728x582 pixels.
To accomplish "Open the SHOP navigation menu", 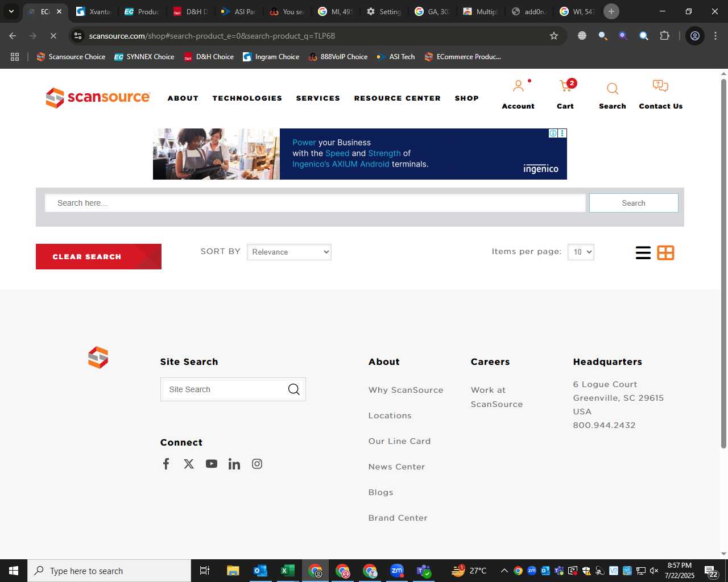I will point(466,98).
